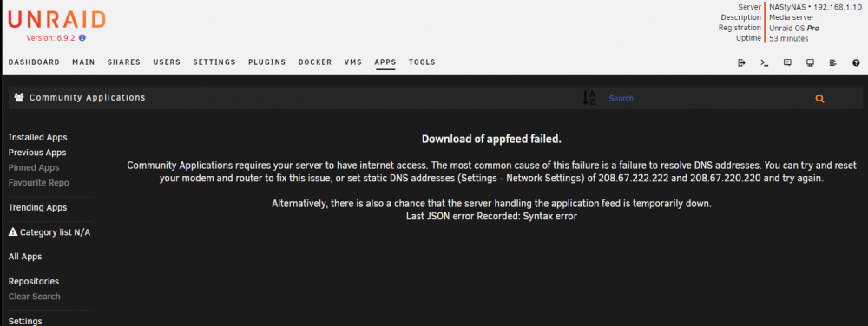The height and width of the screenshot is (326, 868).
Task: Click the feedback speech bubble icon
Action: [x=787, y=63]
